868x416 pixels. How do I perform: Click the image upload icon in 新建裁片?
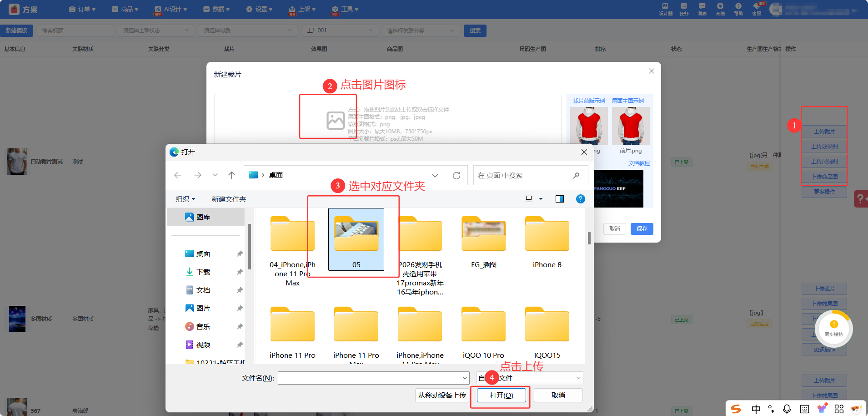pos(336,121)
